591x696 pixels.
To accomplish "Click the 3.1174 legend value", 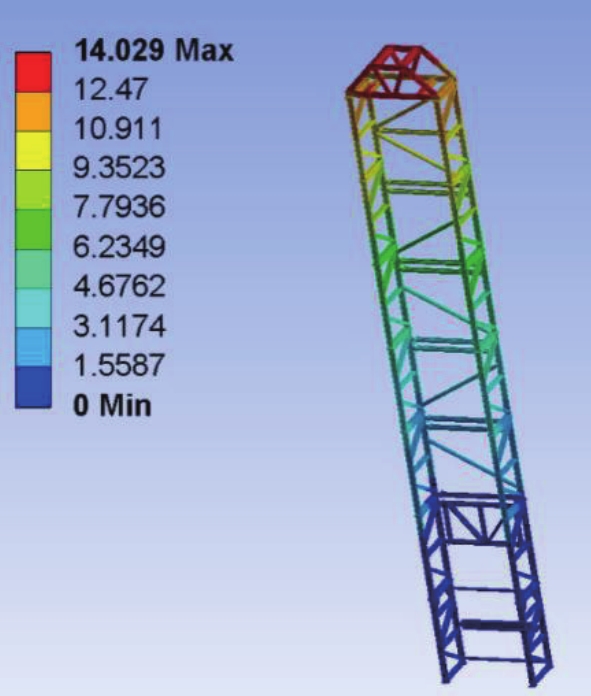I will click(119, 326).
